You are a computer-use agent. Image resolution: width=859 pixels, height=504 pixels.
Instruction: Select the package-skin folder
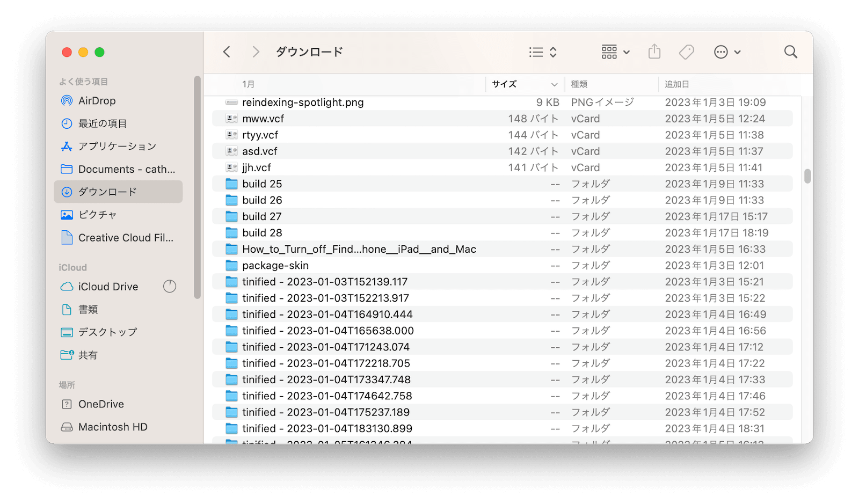pyautogui.click(x=502, y=266)
